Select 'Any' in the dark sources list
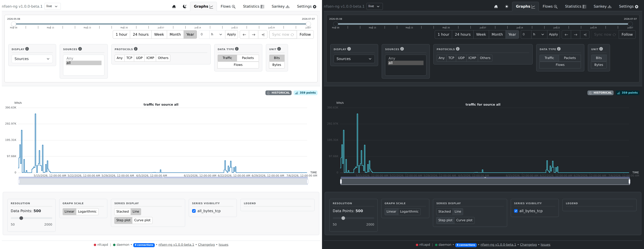Viewport: 644px width, 249px height. [405, 58]
